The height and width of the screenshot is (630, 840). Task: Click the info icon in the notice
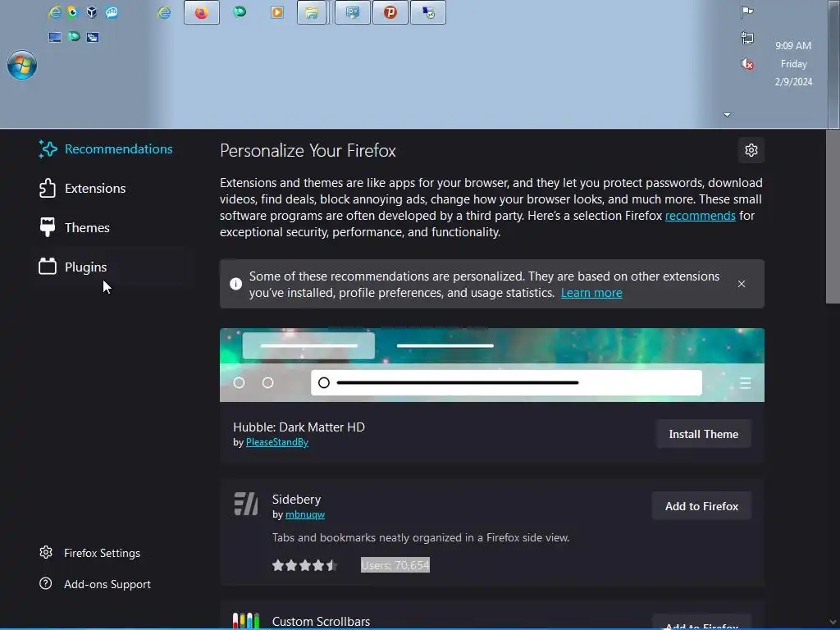pyautogui.click(x=235, y=284)
